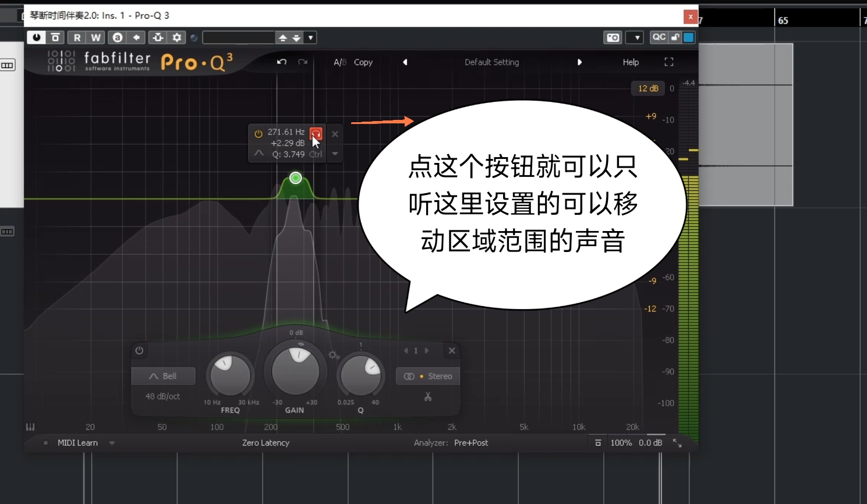Select next preset with right triangle
Image resolution: width=867 pixels, height=504 pixels.
pyautogui.click(x=579, y=62)
